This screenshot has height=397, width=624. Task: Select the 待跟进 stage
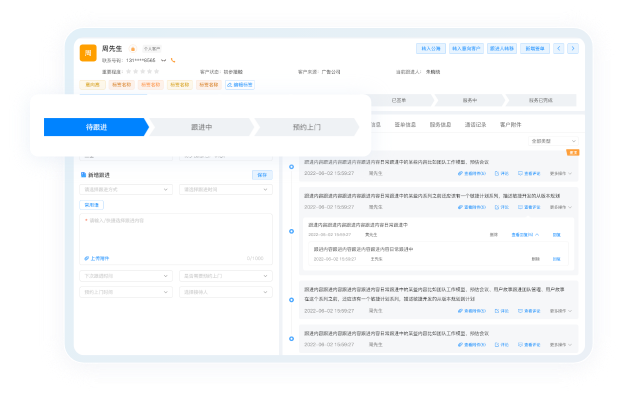click(x=96, y=127)
